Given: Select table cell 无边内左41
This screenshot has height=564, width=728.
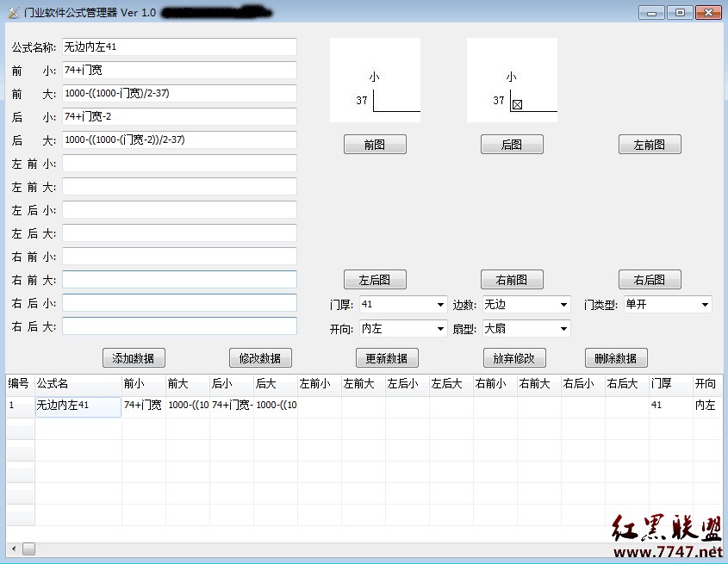Looking at the screenshot, I should tap(78, 406).
